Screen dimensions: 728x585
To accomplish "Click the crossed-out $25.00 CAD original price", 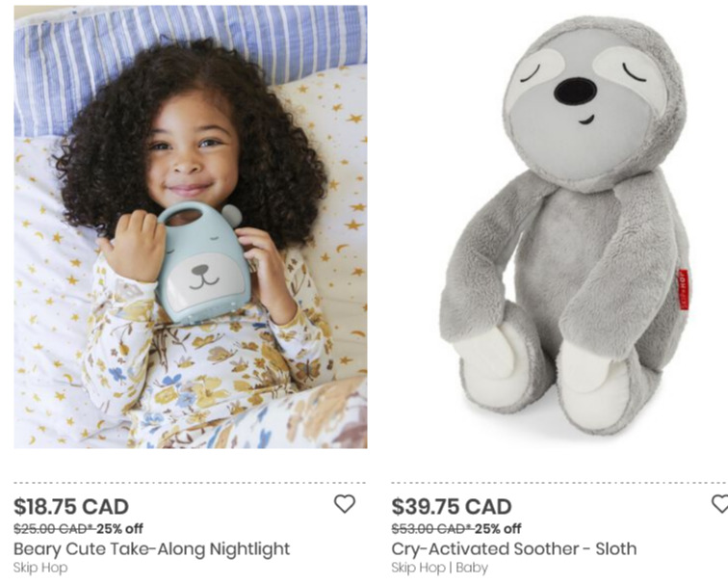I will pos(52,529).
